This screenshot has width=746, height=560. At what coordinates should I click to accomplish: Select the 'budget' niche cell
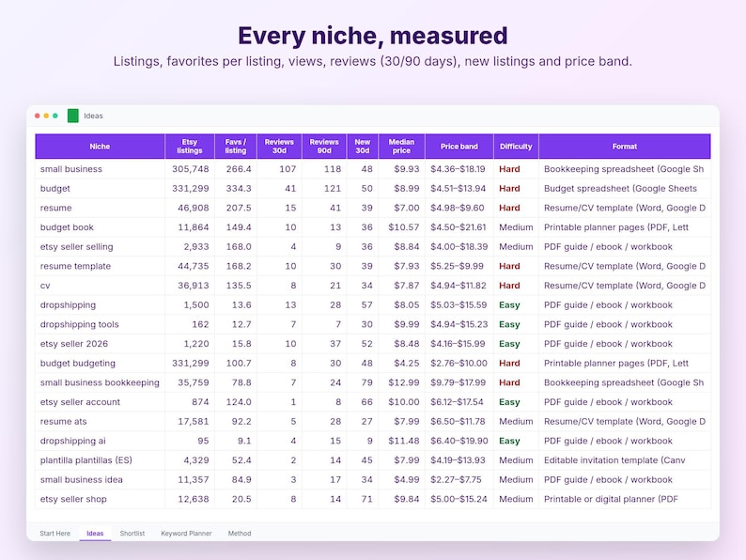pyautogui.click(x=100, y=189)
